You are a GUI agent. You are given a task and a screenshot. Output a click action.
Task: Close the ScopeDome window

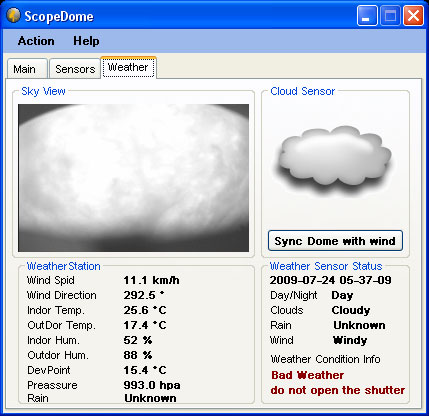(413, 16)
